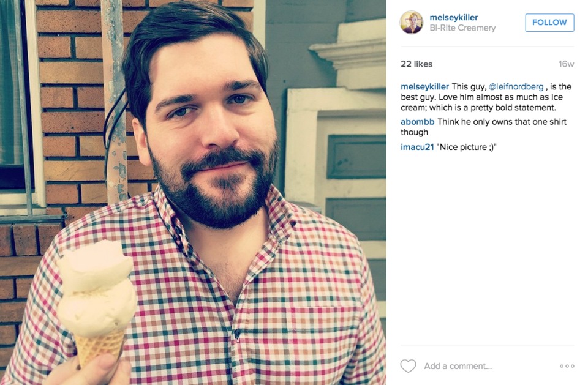Open the Bi-Rite Creamery location link
The width and height of the screenshot is (588, 385).
pyautogui.click(x=462, y=28)
